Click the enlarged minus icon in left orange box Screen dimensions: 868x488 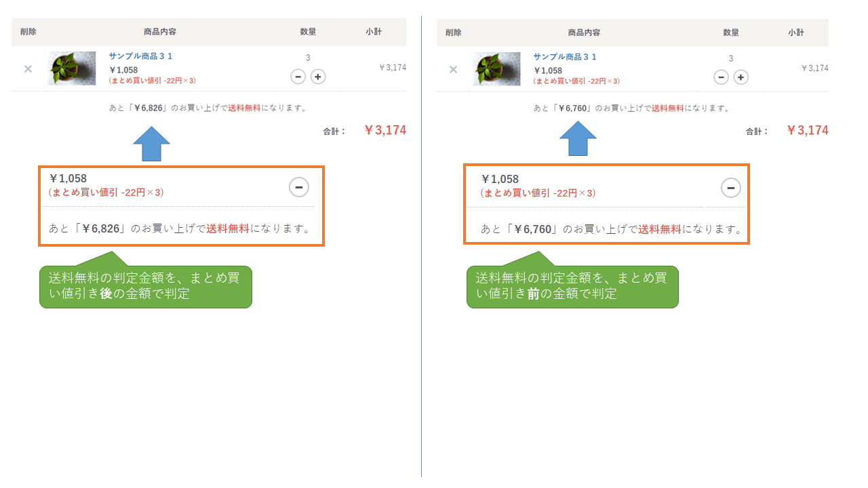pyautogui.click(x=299, y=186)
